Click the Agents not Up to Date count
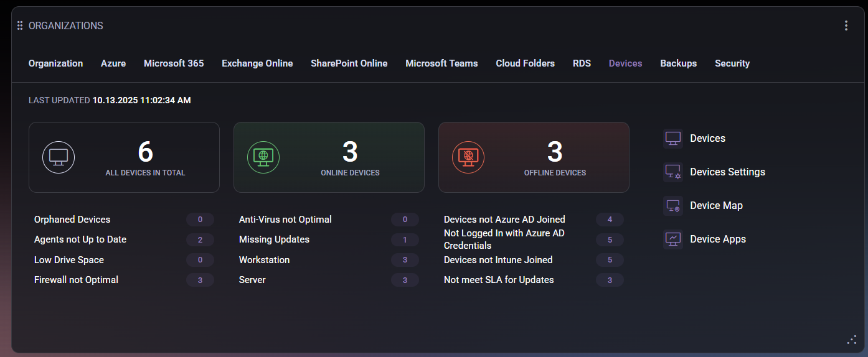This screenshot has height=357, width=868. pos(200,240)
